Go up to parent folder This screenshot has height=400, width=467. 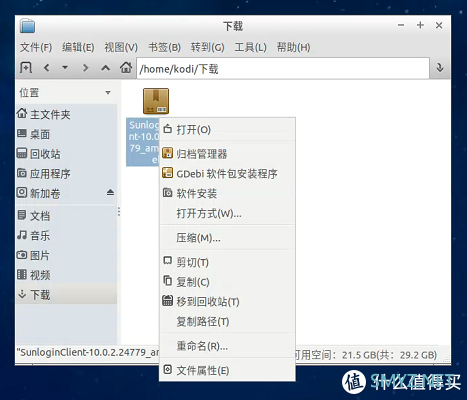pos(105,68)
